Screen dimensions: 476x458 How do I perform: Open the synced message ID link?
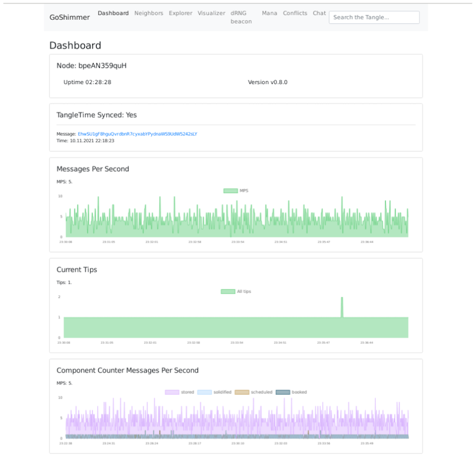point(137,134)
